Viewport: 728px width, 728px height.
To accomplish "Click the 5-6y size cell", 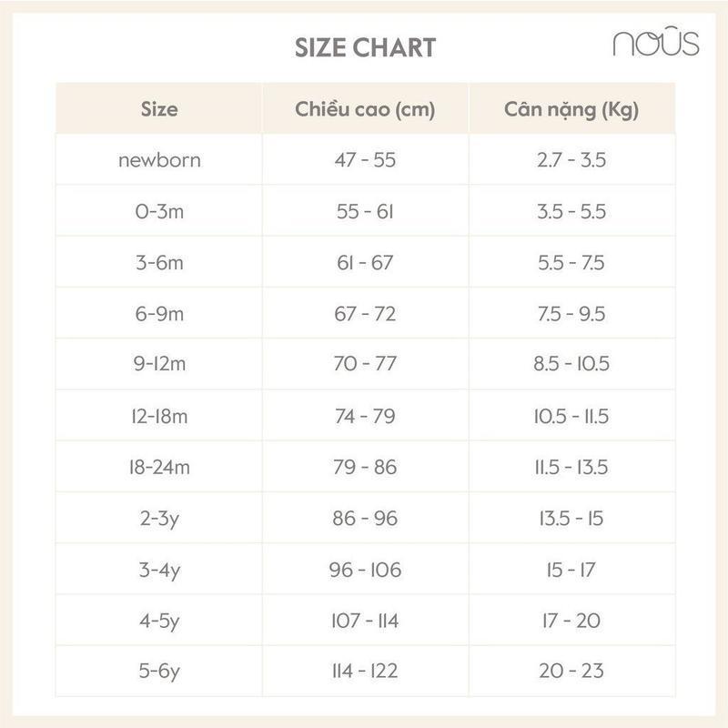I will point(159,672).
